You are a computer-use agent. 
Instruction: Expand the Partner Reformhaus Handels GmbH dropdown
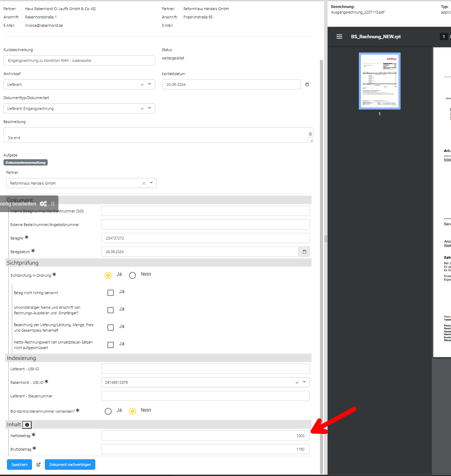point(151,183)
